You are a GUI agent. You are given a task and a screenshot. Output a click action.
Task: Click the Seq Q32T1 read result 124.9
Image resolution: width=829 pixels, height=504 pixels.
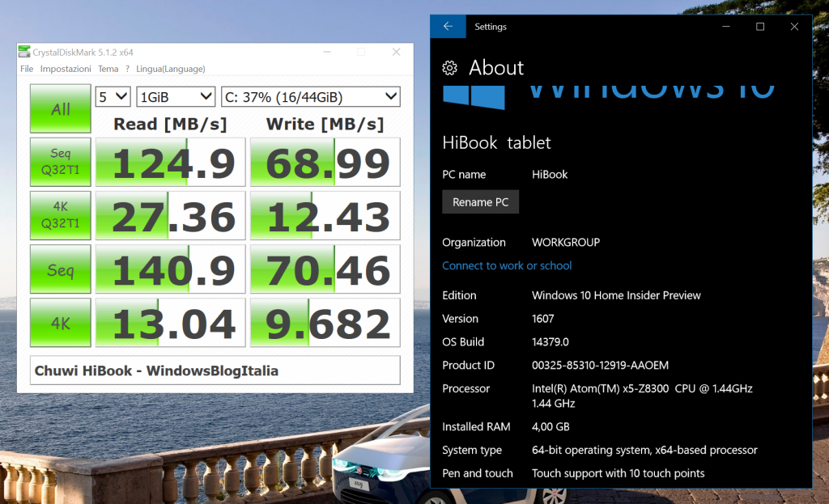pos(170,162)
